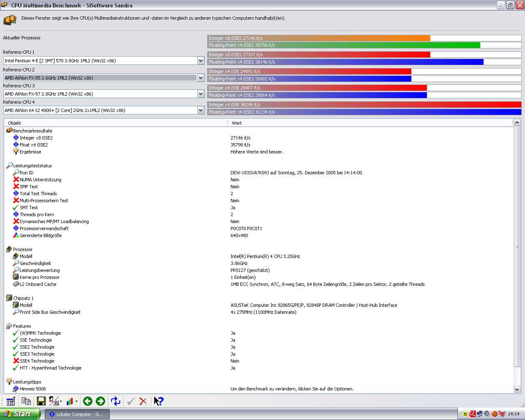Click the Features section icon

[9, 326]
